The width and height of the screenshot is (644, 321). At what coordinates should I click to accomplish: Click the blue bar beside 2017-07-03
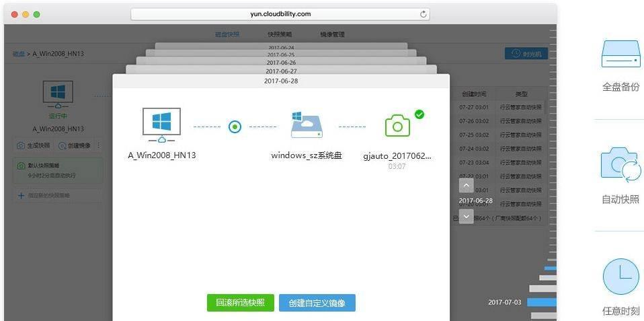[541, 302]
